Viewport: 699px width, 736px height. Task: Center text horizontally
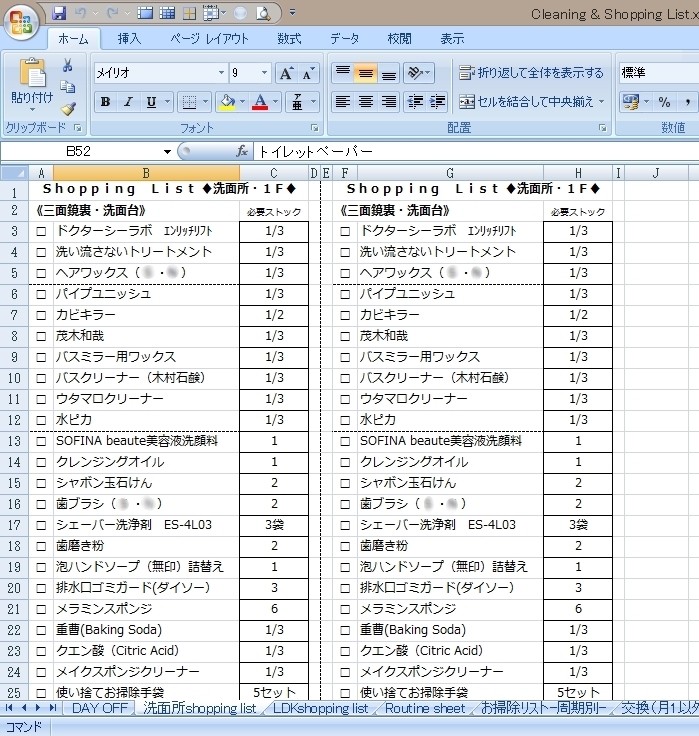pos(366,102)
